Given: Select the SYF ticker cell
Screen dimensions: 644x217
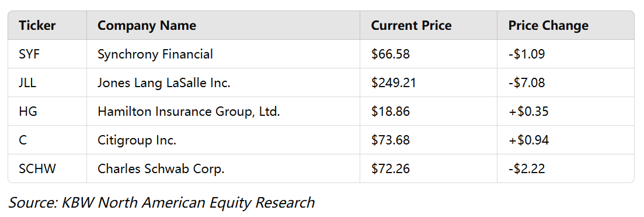Looking at the screenshot, I should [x=47, y=54].
